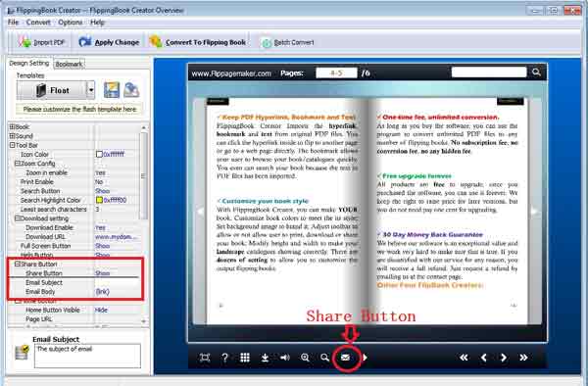Click the page number input field
Viewport: 588px width, 386px height.
(336, 73)
